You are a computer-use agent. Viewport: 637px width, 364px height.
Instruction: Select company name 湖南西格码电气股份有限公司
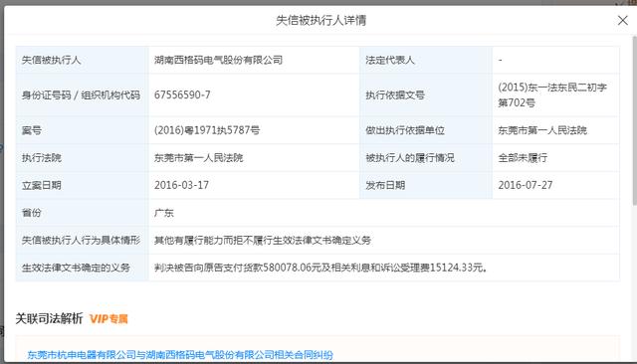coord(218,60)
